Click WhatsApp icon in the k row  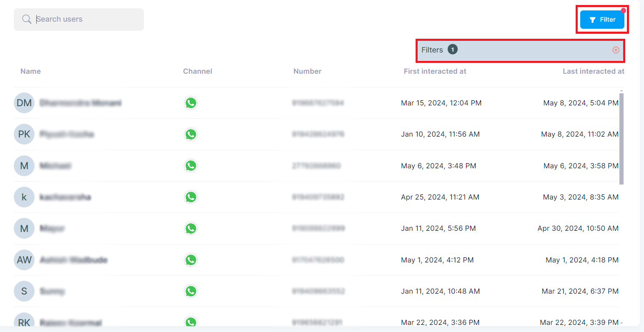pyautogui.click(x=191, y=197)
